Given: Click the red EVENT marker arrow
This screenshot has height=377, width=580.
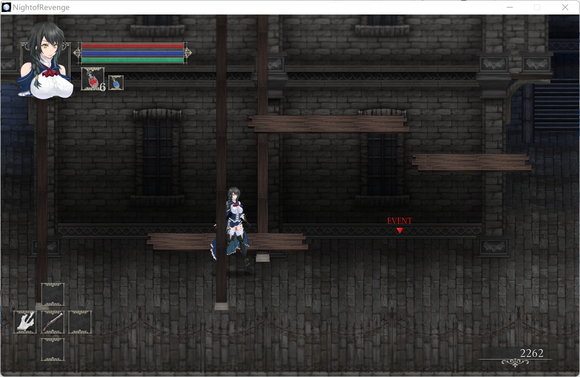Looking at the screenshot, I should pyautogui.click(x=399, y=230).
